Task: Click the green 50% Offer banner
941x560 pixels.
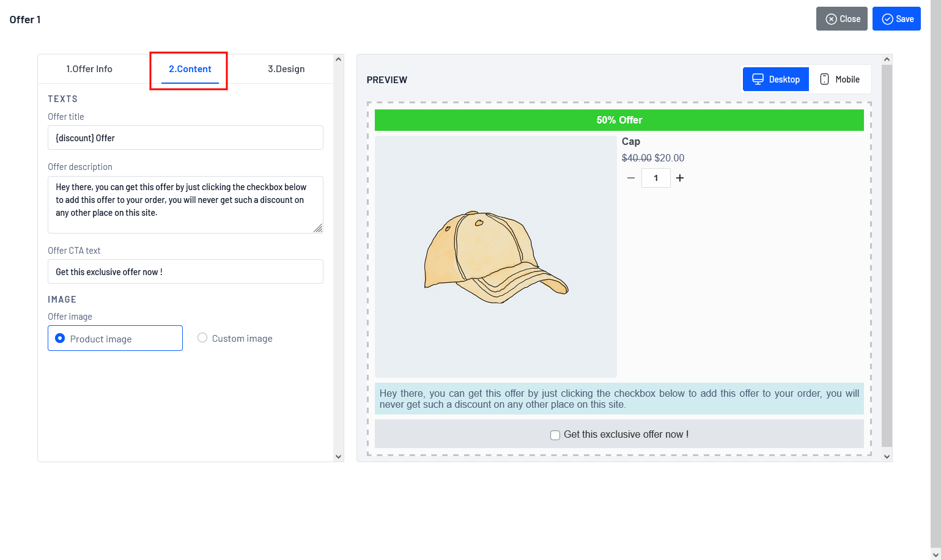Action: [x=619, y=120]
